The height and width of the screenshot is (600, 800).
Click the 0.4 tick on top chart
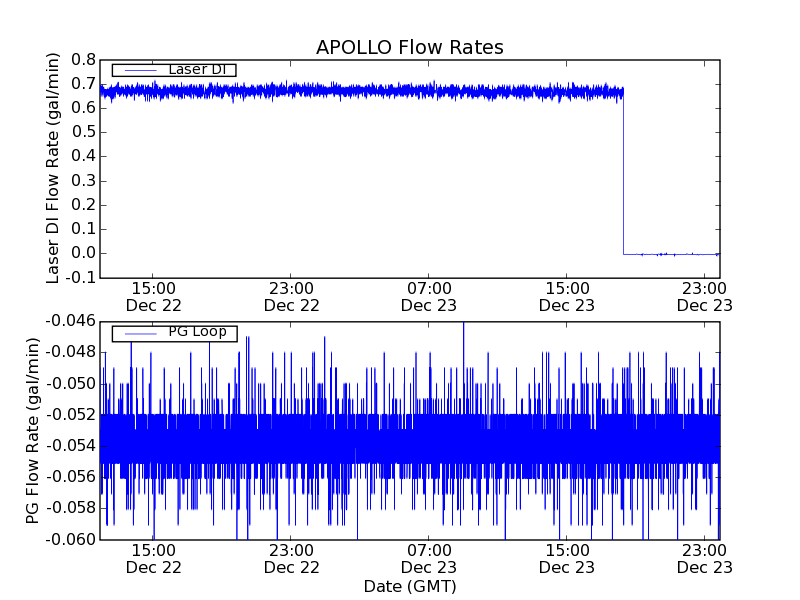pyautogui.click(x=84, y=156)
